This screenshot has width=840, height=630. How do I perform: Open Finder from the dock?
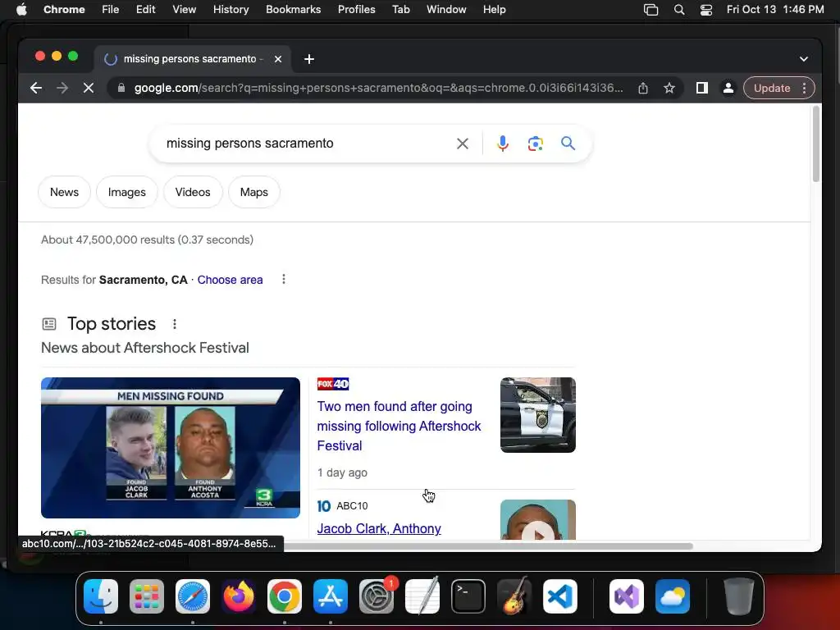click(x=101, y=596)
